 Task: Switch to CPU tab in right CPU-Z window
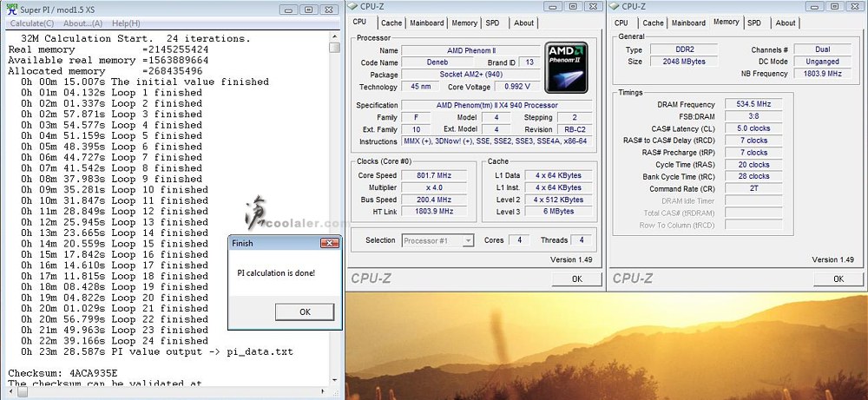click(621, 23)
